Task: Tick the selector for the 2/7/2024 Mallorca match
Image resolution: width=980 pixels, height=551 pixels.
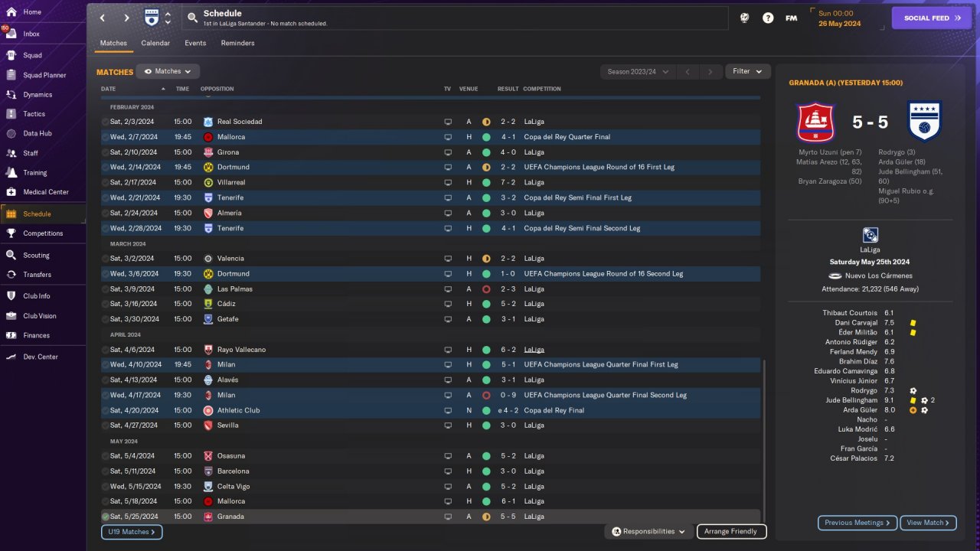Action: pyautogui.click(x=106, y=137)
